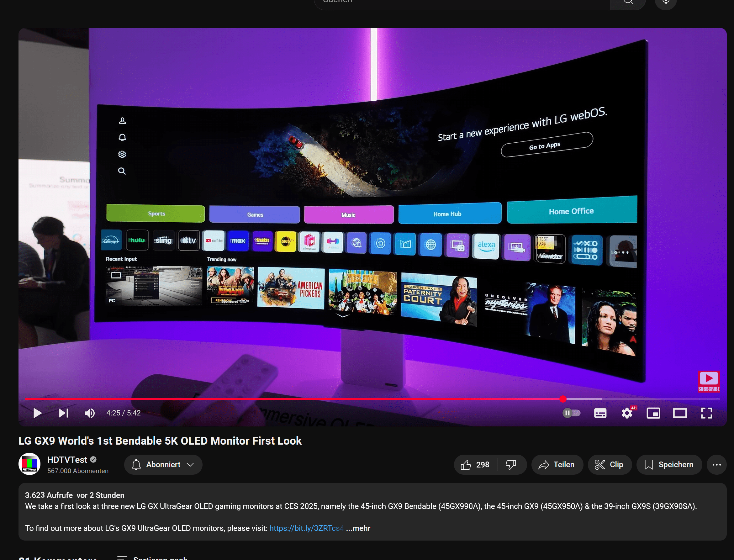Click the 4:25 / 5:42 time display
The width and height of the screenshot is (734, 560).
click(x=123, y=413)
